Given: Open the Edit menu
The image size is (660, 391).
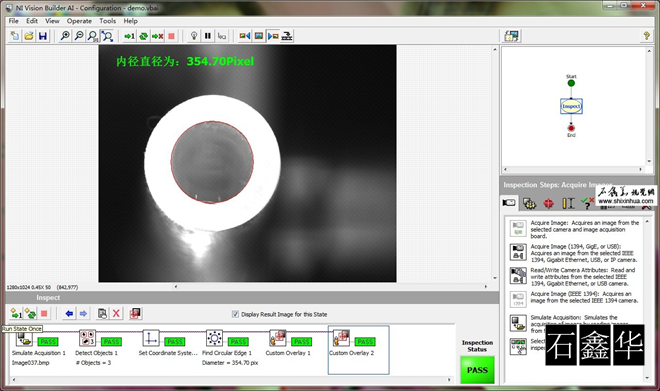Looking at the screenshot, I should (x=32, y=21).
